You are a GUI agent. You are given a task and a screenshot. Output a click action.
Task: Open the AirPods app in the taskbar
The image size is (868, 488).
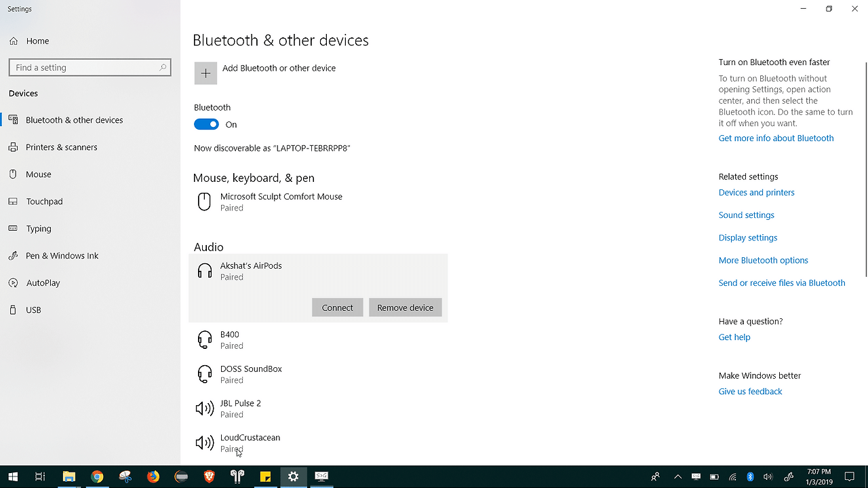(x=237, y=476)
